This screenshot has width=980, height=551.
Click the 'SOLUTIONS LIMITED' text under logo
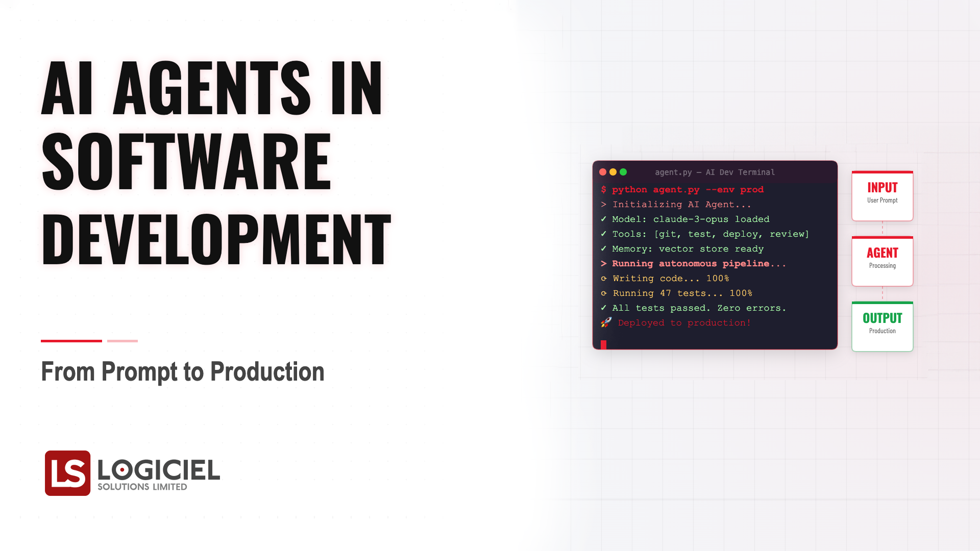[x=142, y=487]
